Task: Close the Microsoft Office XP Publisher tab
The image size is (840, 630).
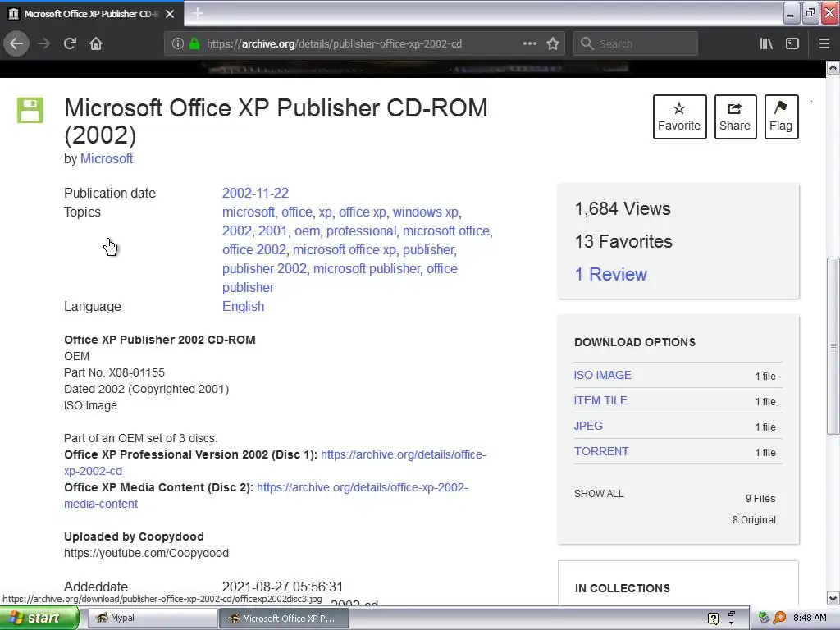Action: tap(170, 14)
